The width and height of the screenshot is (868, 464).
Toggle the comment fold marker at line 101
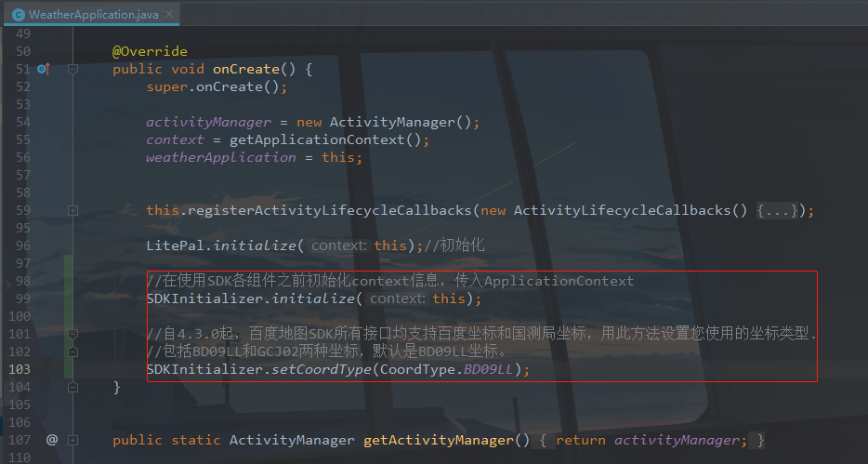coord(72,334)
